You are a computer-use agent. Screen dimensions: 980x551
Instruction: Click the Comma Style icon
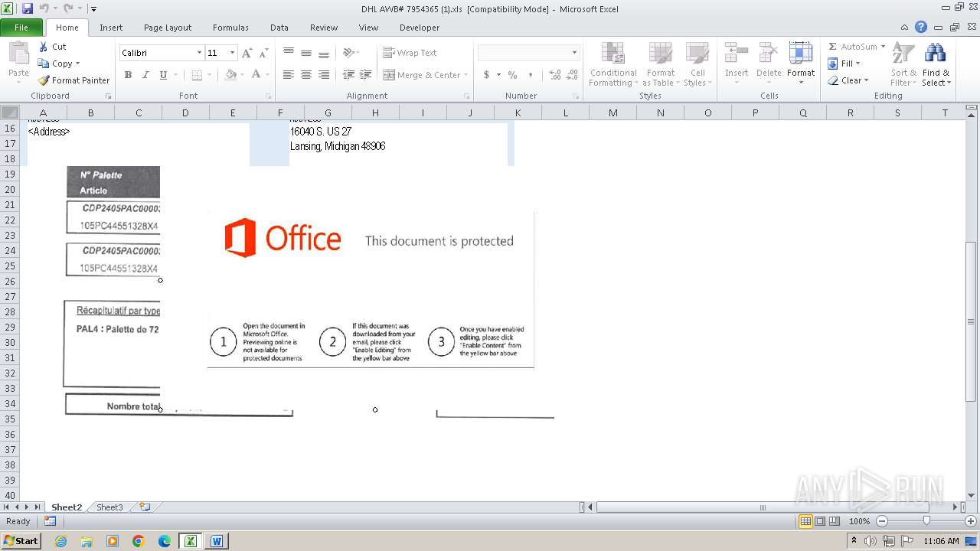point(531,75)
